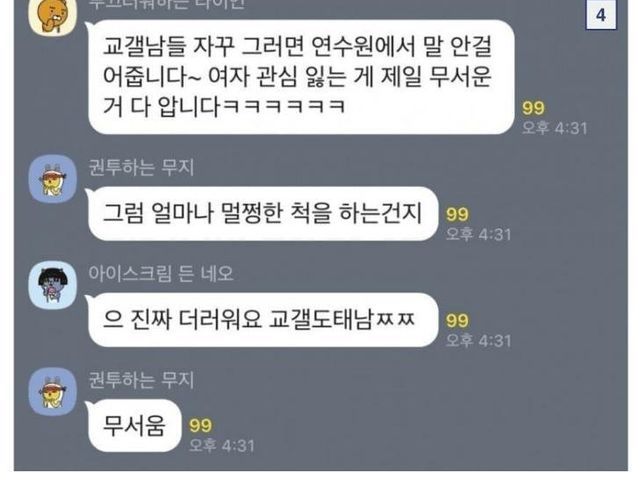The image size is (640, 493).
Task: Select the 교갤남들 자꾸 그러면 message bubble
Action: tap(301, 77)
